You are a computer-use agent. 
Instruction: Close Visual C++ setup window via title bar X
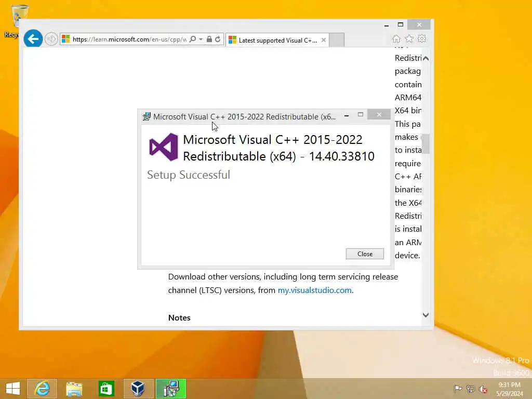point(379,115)
